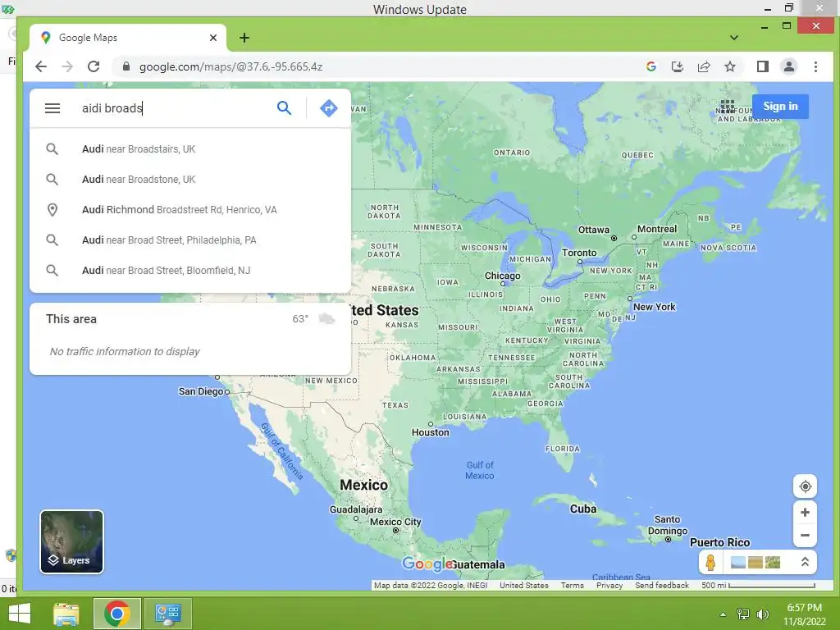Go back with the browser back arrow
The image size is (840, 630).
pos(41,66)
